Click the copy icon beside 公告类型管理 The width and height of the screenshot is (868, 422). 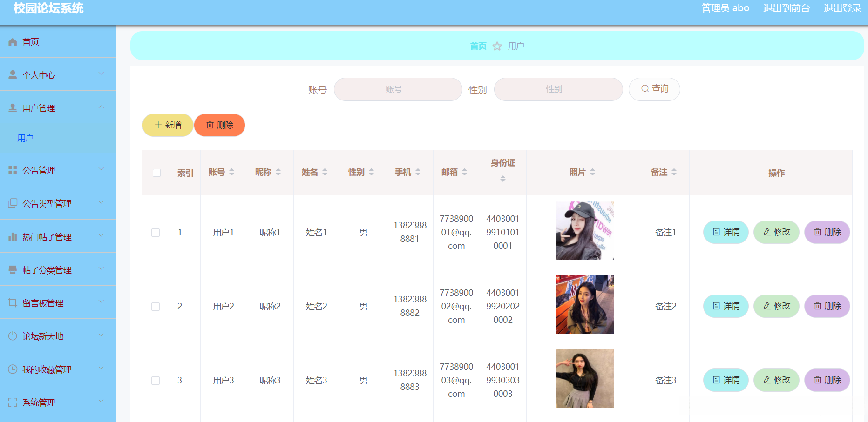13,203
